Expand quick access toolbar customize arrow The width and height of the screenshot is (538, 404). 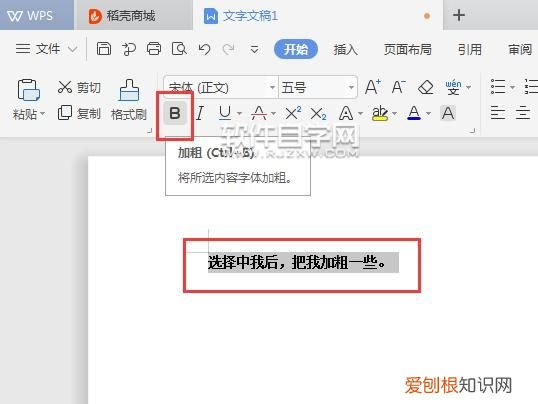pyautogui.click(x=254, y=49)
